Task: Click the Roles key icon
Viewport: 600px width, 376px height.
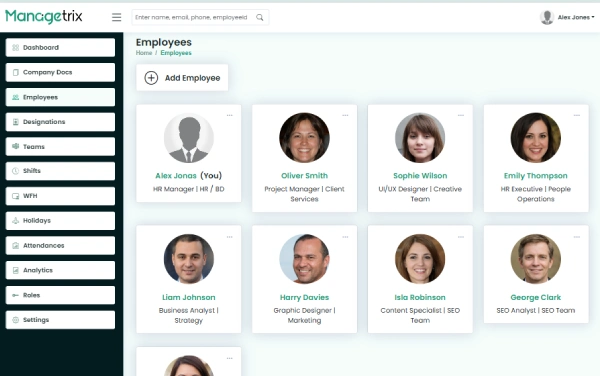Action: [15, 295]
